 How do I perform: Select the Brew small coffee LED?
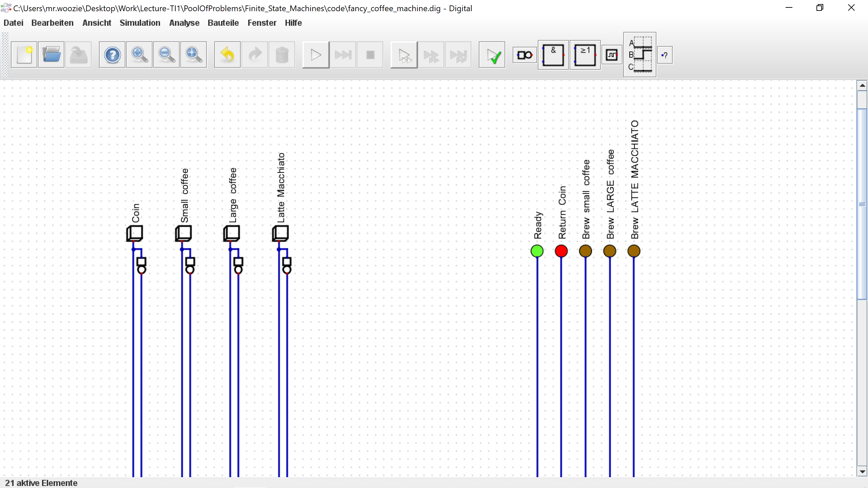pos(586,251)
